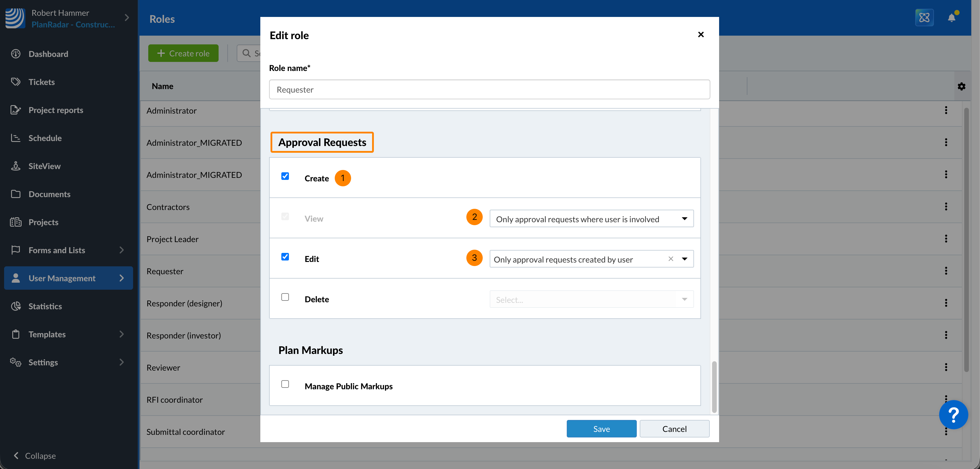980x469 pixels.
Task: Expand the Edit permission dropdown arrow
Action: 684,259
